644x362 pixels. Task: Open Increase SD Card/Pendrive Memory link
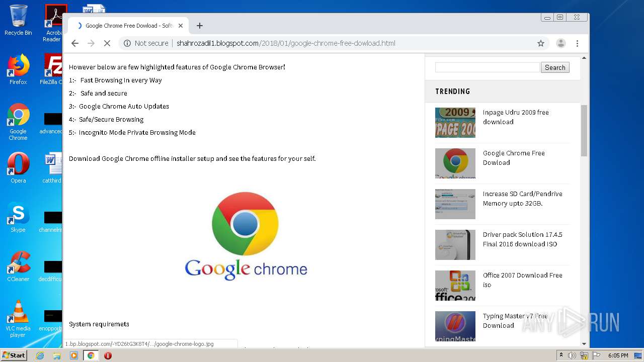522,199
